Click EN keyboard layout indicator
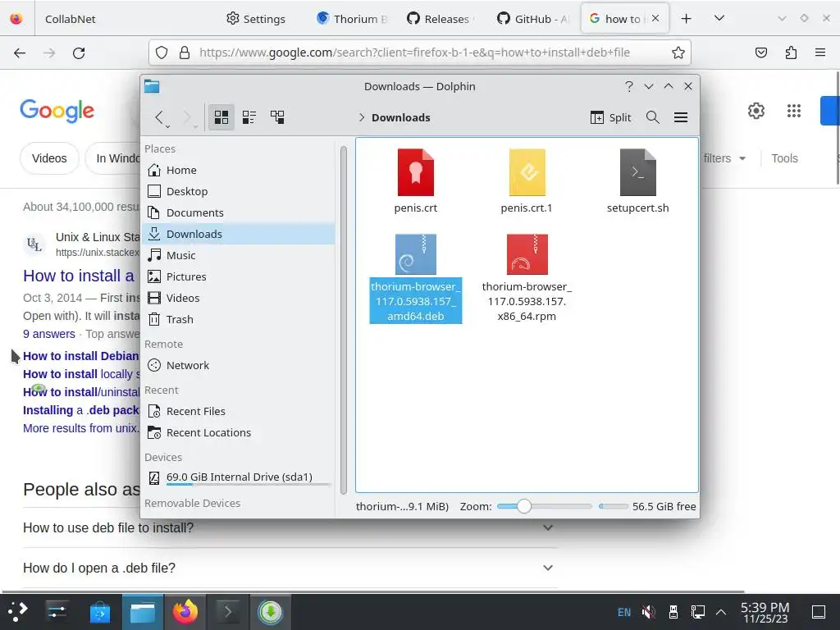This screenshot has width=840, height=630. click(x=624, y=612)
